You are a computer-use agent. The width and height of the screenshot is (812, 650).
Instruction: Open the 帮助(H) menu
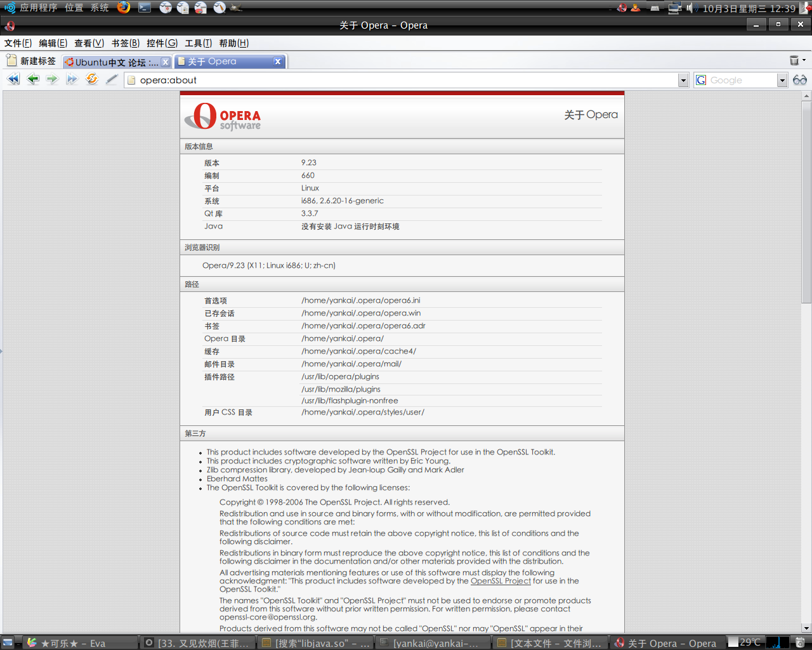click(234, 43)
